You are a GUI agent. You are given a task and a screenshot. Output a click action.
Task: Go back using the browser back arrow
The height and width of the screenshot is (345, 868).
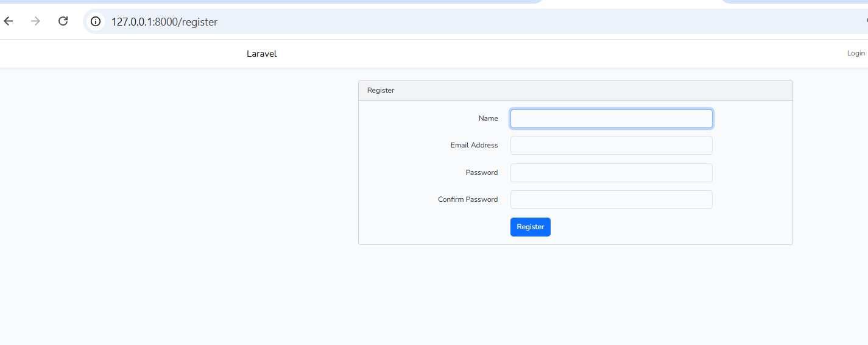click(9, 21)
